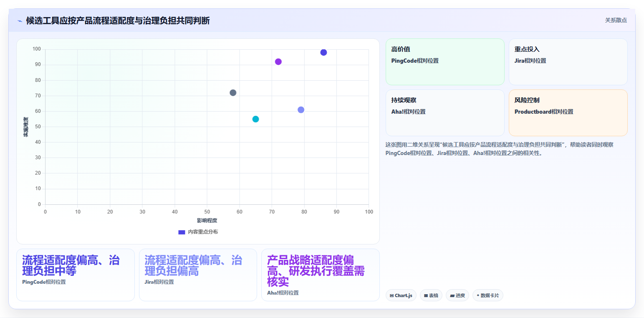Click the chart title 候选工具应按产品流程适配度
This screenshot has height=318, width=644.
coord(118,20)
